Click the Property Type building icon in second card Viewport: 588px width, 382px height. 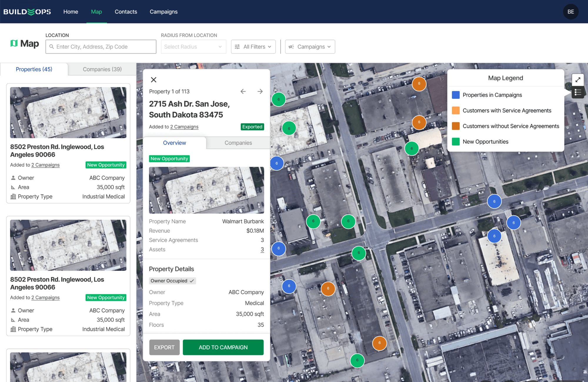click(x=13, y=329)
